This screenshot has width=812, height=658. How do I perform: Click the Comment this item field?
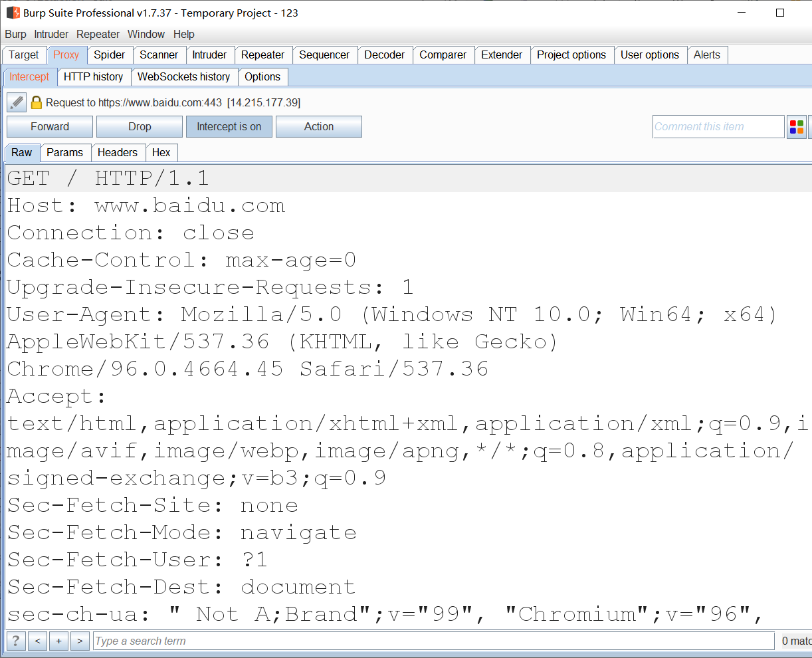pos(718,126)
